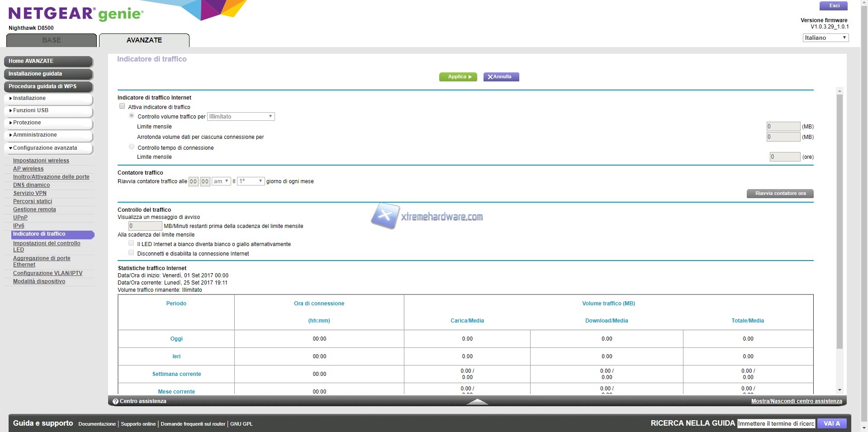Open the am/pm time dropdown
The width and height of the screenshot is (868, 432).
[221, 181]
